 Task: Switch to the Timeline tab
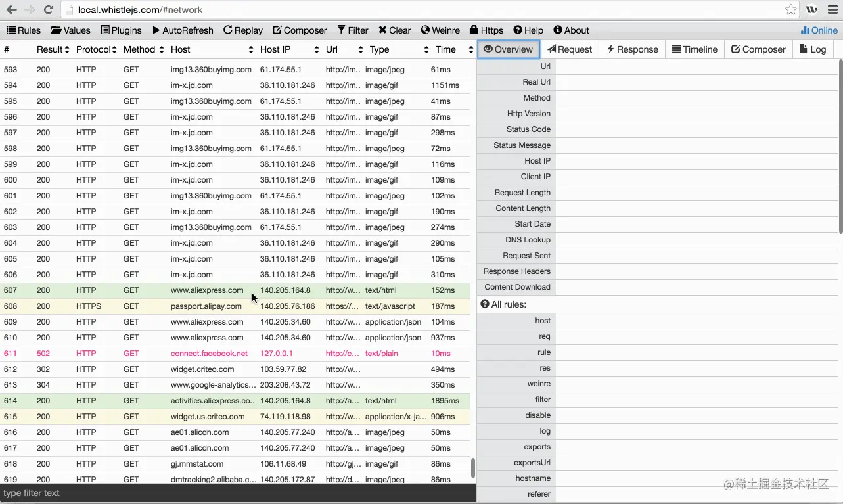[695, 49]
